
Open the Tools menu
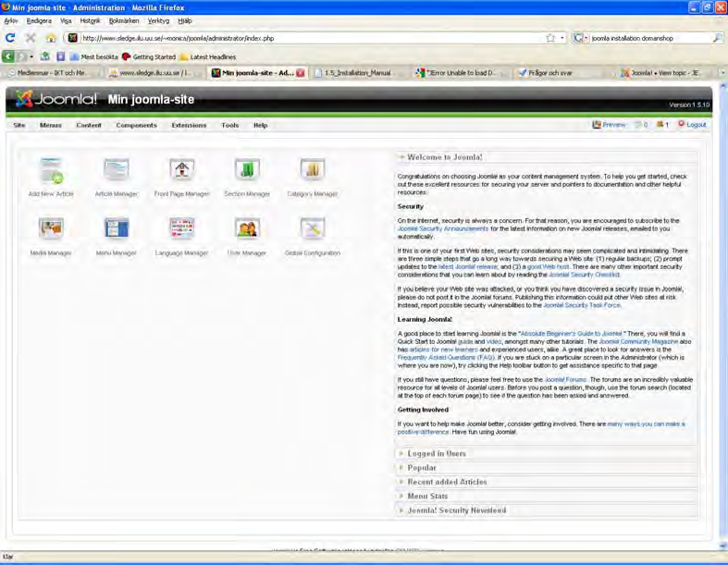[230, 126]
